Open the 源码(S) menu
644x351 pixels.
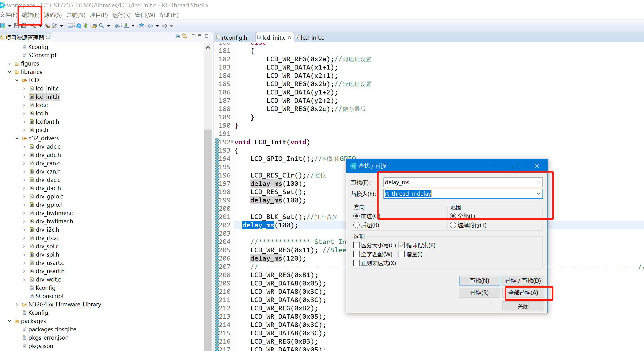tap(53, 15)
